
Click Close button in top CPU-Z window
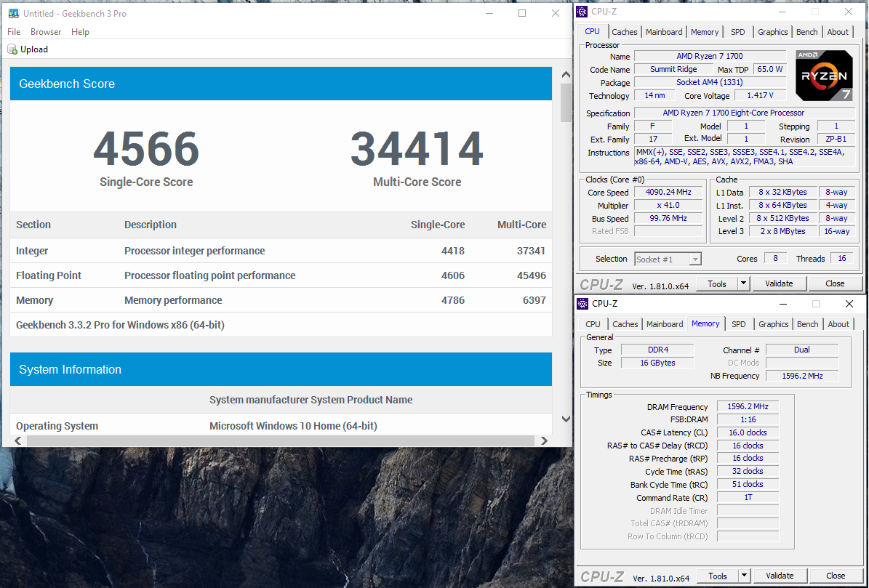[835, 283]
